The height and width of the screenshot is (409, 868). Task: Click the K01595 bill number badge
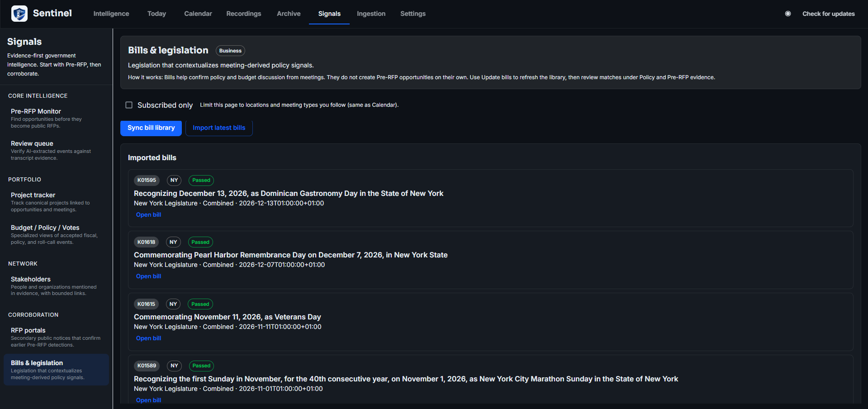tap(147, 180)
